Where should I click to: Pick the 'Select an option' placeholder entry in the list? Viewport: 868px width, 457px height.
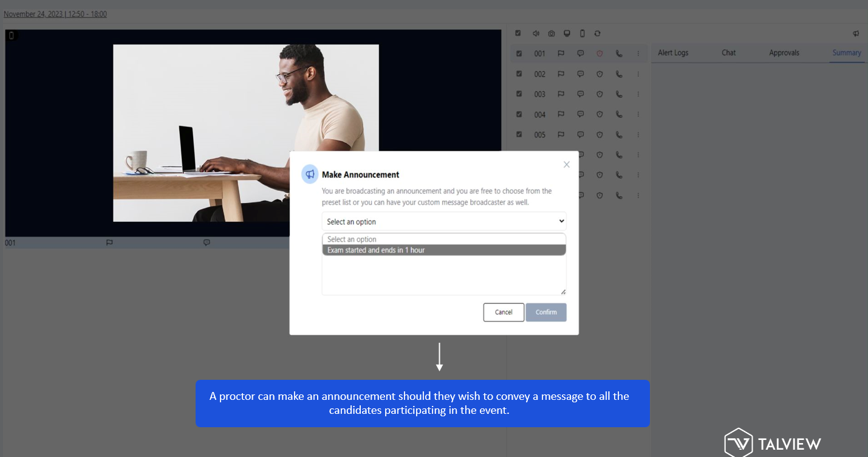click(x=444, y=239)
